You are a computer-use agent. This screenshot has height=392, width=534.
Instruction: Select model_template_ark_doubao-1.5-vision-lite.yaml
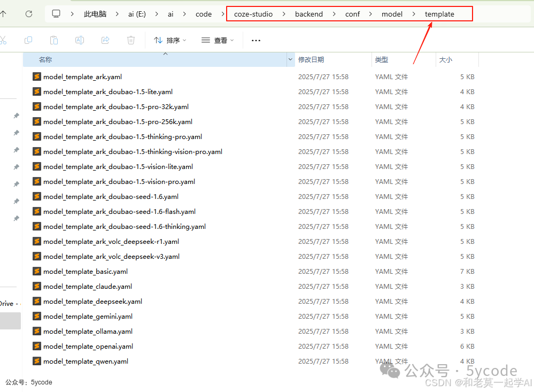coord(118,167)
